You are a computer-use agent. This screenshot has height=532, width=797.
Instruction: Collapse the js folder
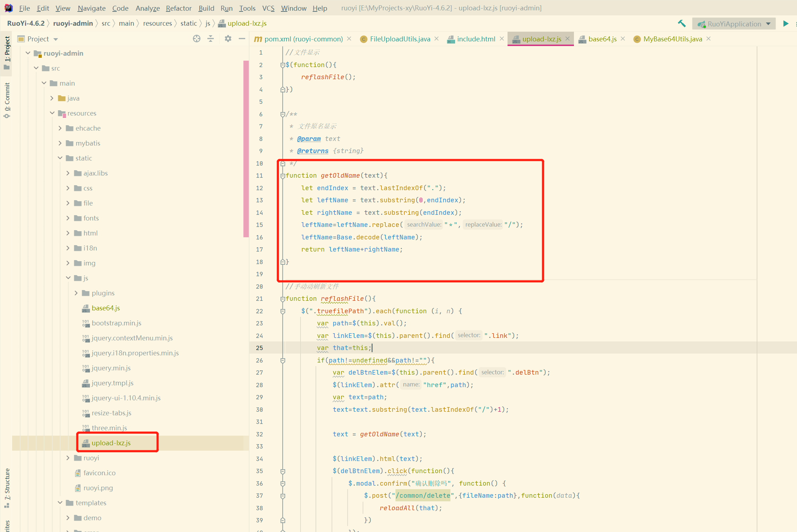point(68,278)
